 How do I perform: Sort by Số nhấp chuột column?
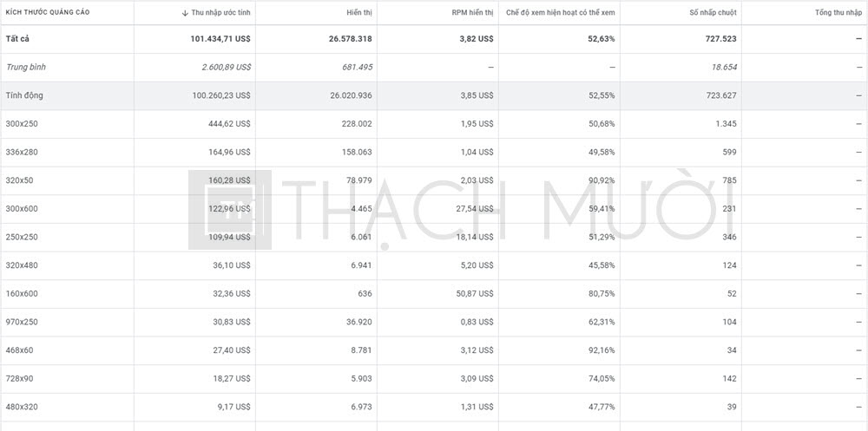click(713, 13)
